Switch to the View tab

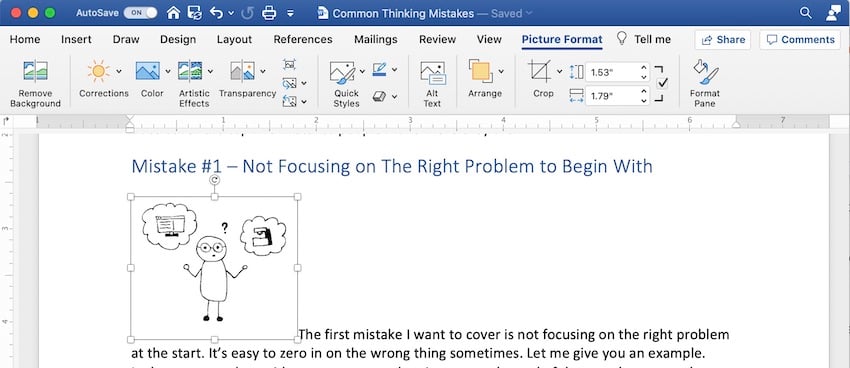pyautogui.click(x=489, y=39)
